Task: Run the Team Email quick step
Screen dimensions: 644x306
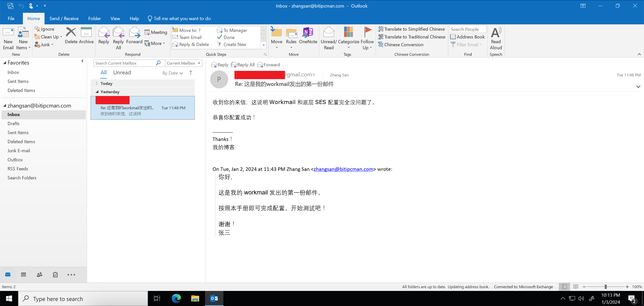Action: pos(187,37)
